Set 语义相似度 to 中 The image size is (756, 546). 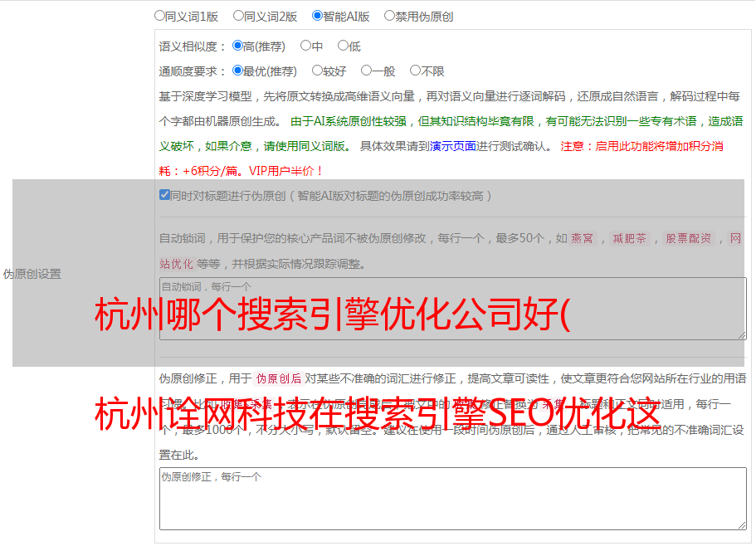click(305, 46)
